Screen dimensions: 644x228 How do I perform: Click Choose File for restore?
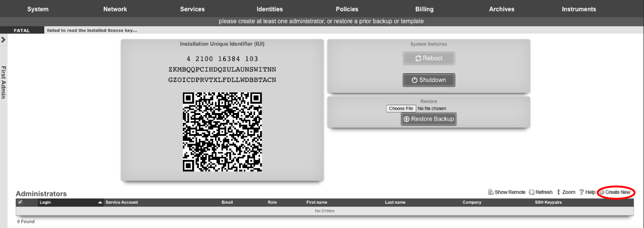point(401,108)
